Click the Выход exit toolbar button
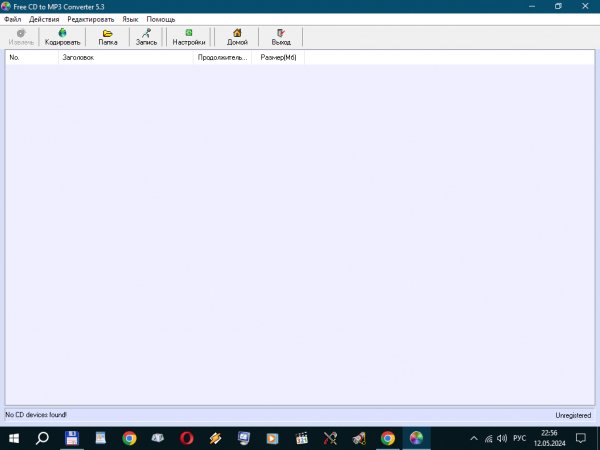Image resolution: width=600 pixels, height=450 pixels. click(x=281, y=37)
